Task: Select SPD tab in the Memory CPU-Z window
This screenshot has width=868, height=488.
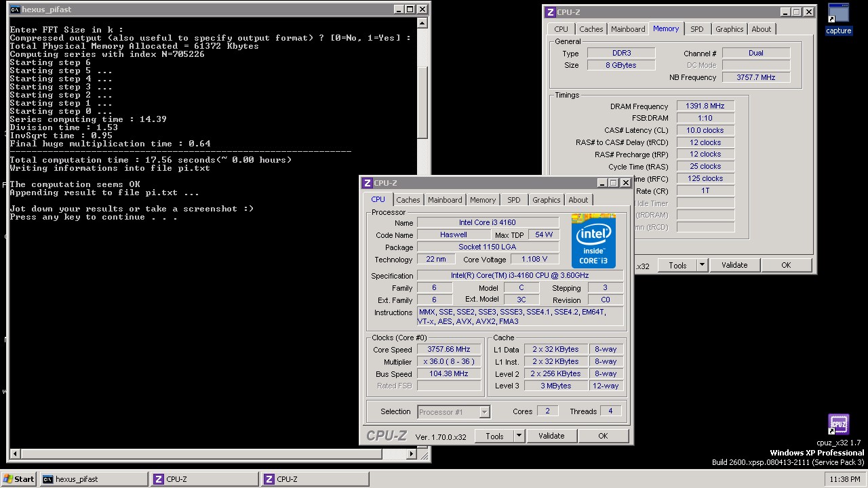Action: coord(697,29)
